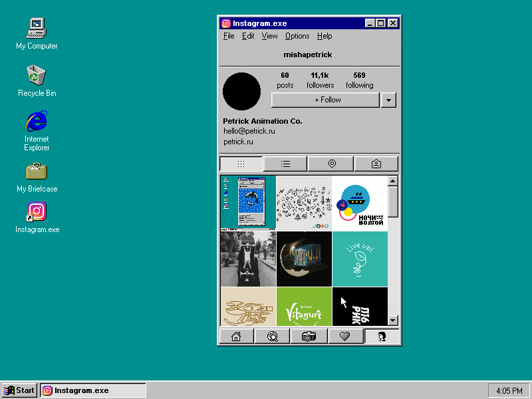This screenshot has width=532, height=399.
Task: Select the tagged photos icon
Action: pyautogui.click(x=376, y=163)
